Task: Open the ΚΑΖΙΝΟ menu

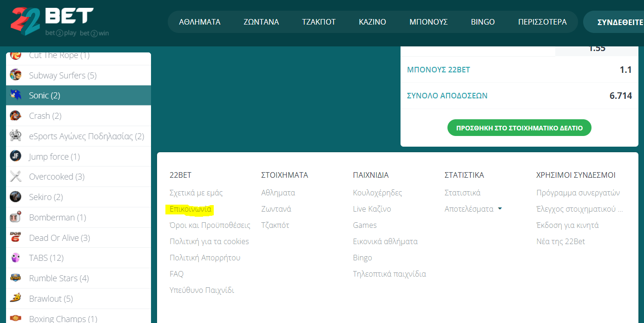Action: 373,22
